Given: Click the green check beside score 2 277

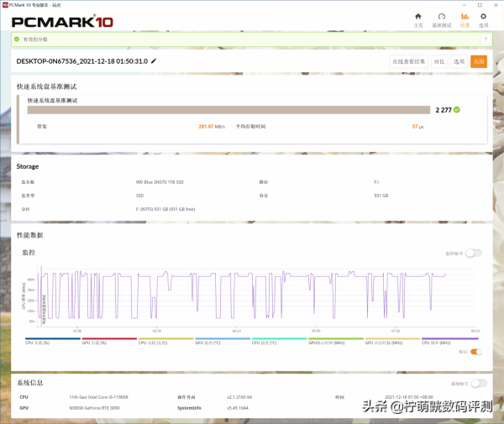Looking at the screenshot, I should 457,110.
